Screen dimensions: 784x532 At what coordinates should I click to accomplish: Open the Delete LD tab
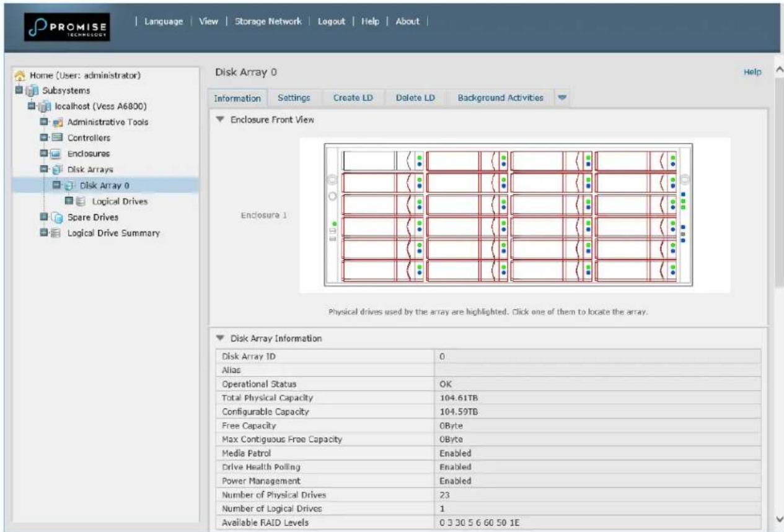coord(415,98)
